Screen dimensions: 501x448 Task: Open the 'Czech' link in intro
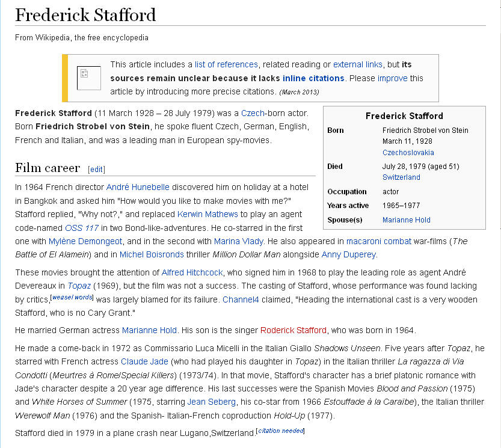pos(253,113)
